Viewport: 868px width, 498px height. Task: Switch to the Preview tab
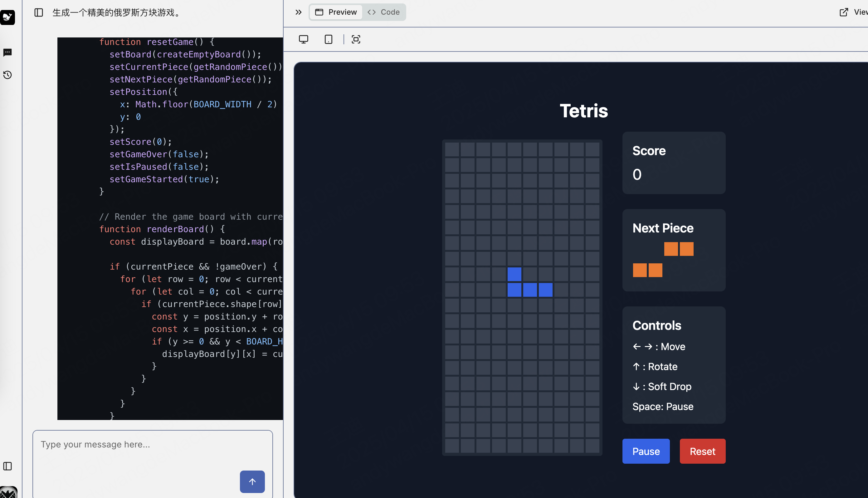click(x=336, y=12)
